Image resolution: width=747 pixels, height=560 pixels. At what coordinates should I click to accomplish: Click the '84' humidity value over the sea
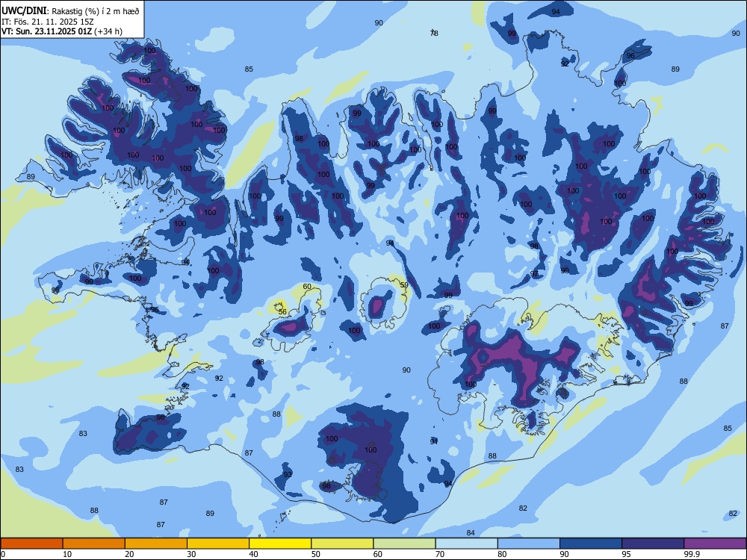tap(471, 533)
